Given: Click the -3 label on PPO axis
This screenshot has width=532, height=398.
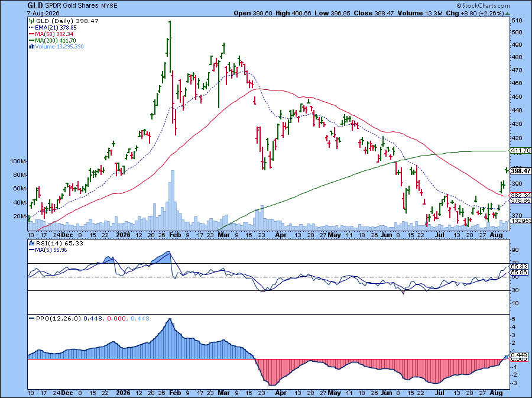Looking at the screenshot, I should pyautogui.click(x=514, y=383).
